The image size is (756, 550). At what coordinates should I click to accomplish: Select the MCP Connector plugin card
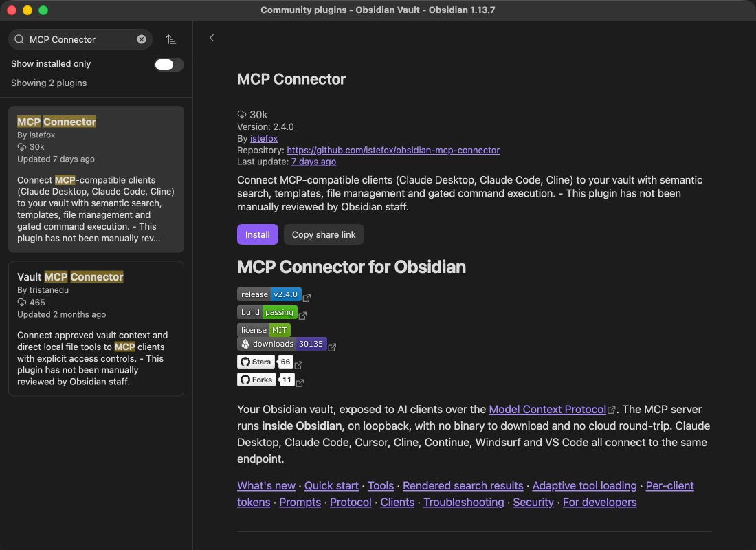96,179
